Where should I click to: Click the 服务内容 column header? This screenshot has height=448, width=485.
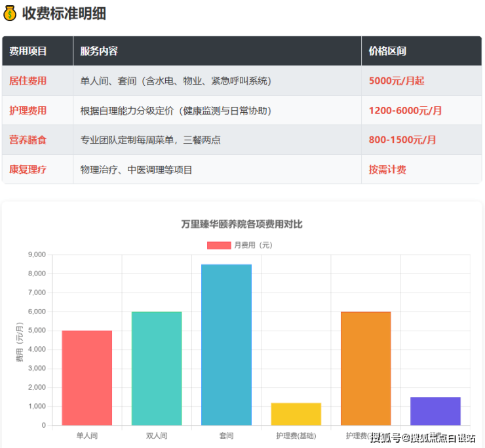click(99, 51)
